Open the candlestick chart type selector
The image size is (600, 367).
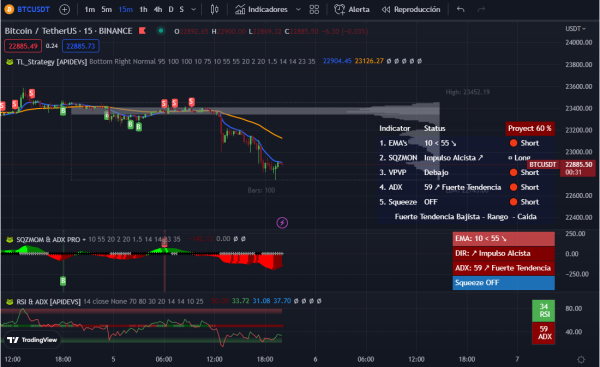[215, 10]
